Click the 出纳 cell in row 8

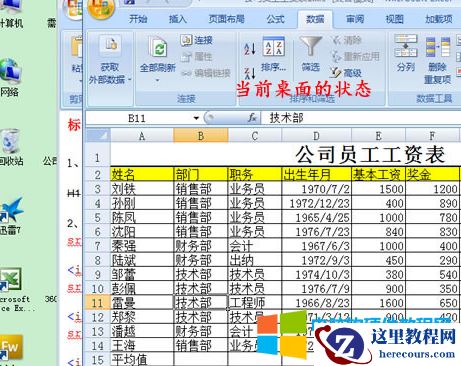pyautogui.click(x=255, y=260)
